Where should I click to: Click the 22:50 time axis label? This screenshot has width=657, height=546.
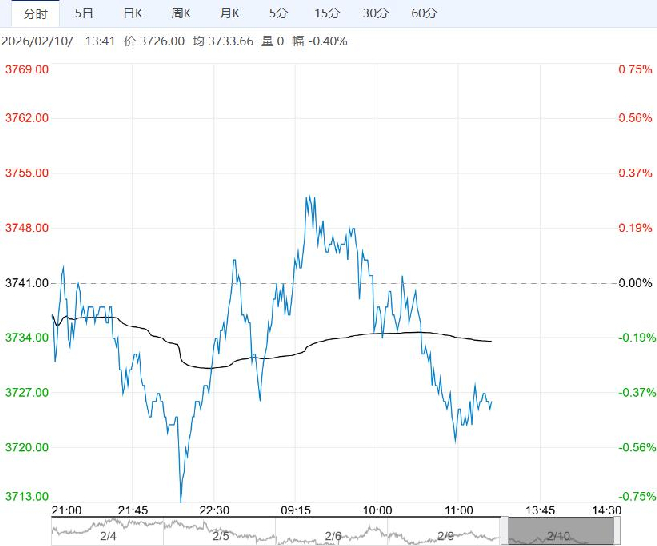click(214, 510)
